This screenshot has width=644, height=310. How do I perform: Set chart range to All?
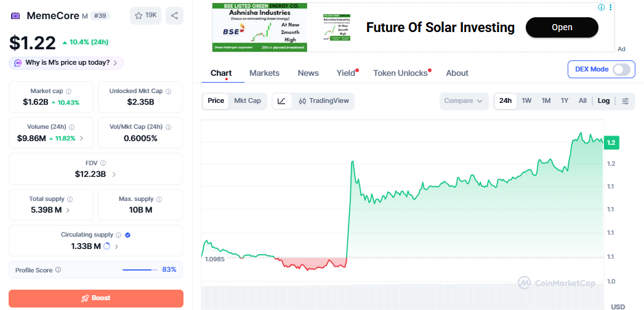pyautogui.click(x=582, y=100)
